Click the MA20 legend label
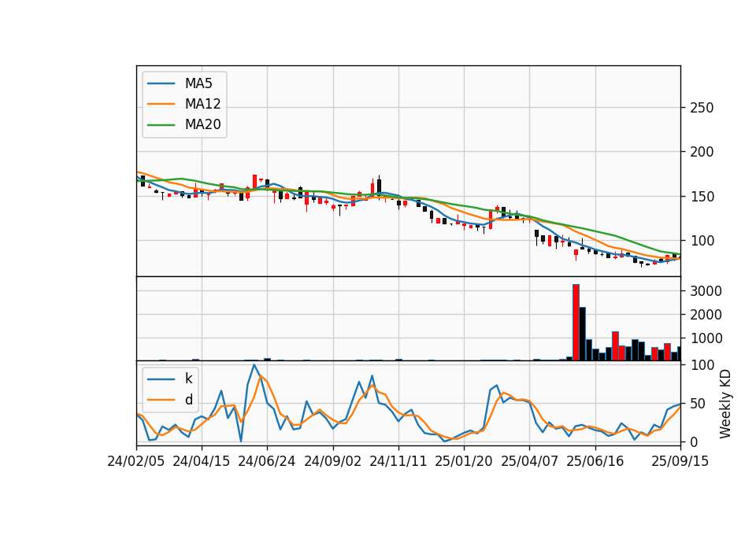 [202, 124]
